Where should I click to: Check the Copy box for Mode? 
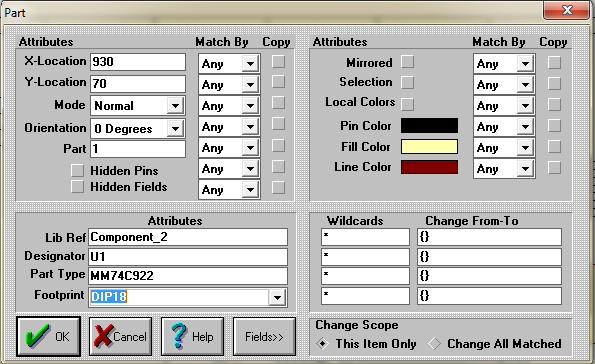point(279,102)
